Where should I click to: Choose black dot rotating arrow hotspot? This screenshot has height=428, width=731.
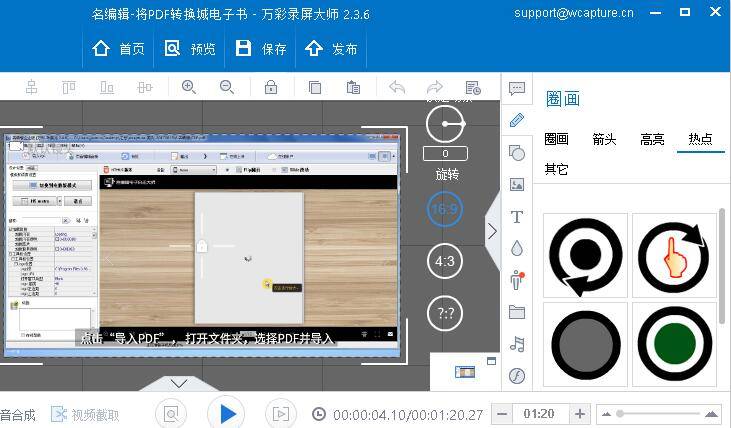point(586,255)
